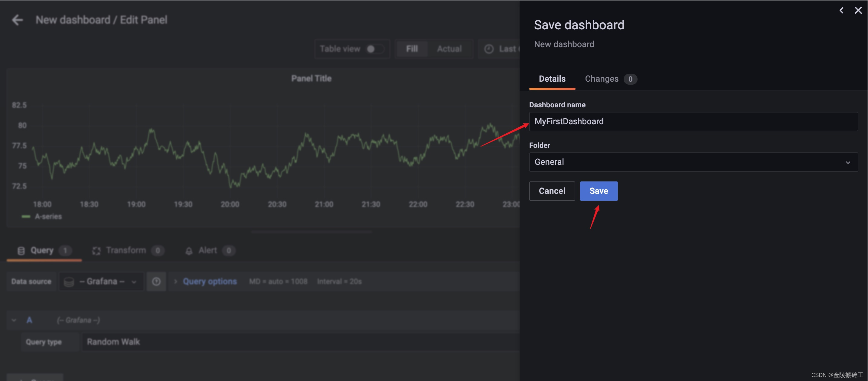
Task: Click the time range clock icon
Action: coord(488,49)
